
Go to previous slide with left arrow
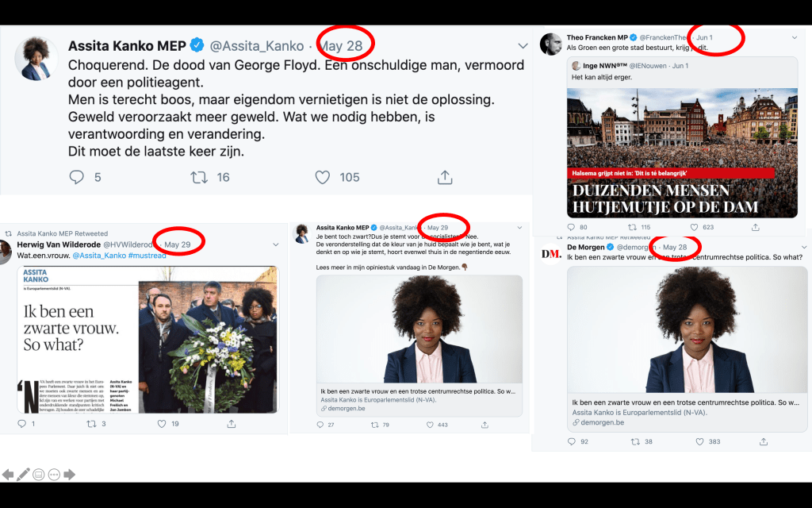coord(8,475)
